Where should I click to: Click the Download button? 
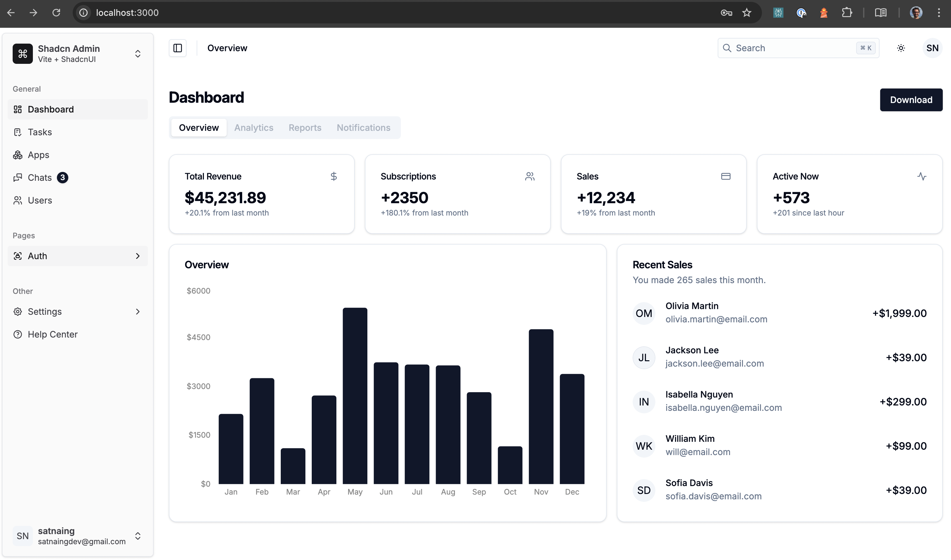(911, 100)
